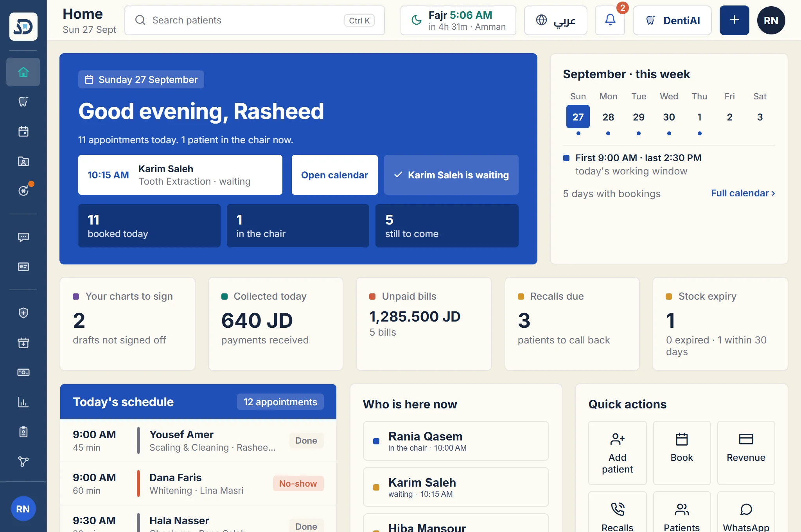Screen dimensions: 801x532
Task: Open Dana Faris No-show appointment row
Action: [198, 483]
